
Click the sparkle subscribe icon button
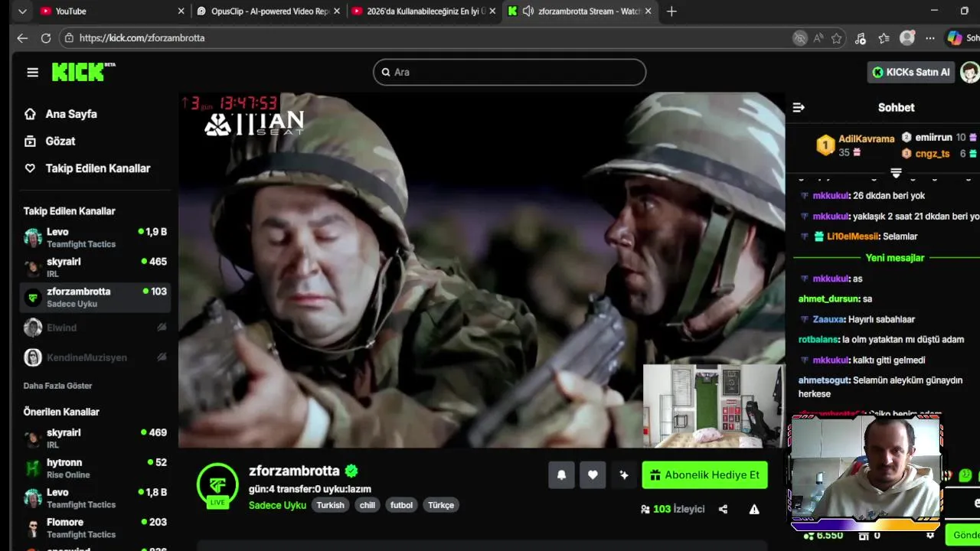click(624, 475)
